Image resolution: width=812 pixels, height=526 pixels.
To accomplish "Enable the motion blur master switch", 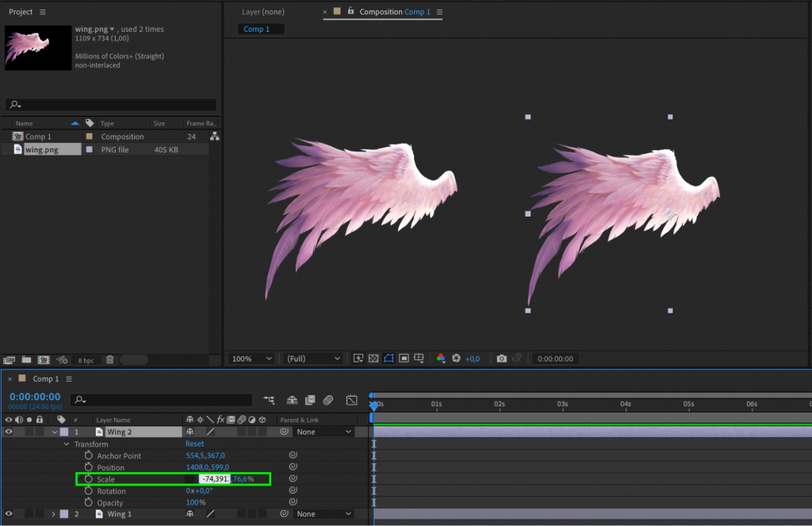I will coord(328,399).
